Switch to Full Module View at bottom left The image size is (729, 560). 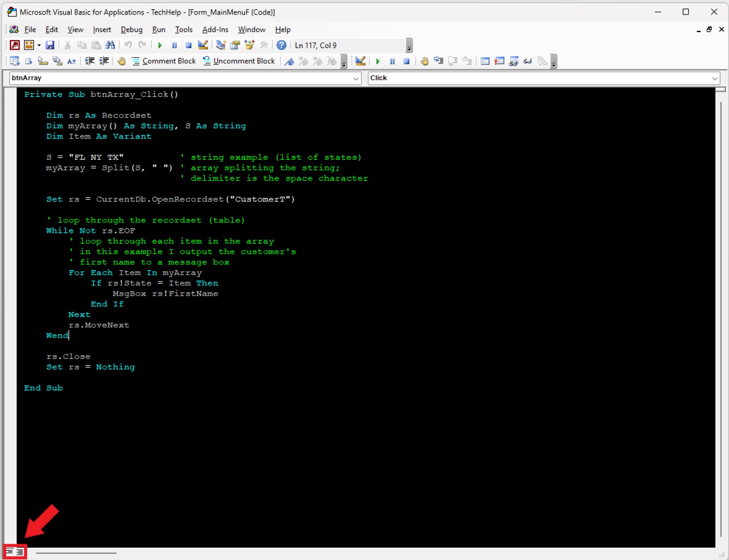pos(20,552)
